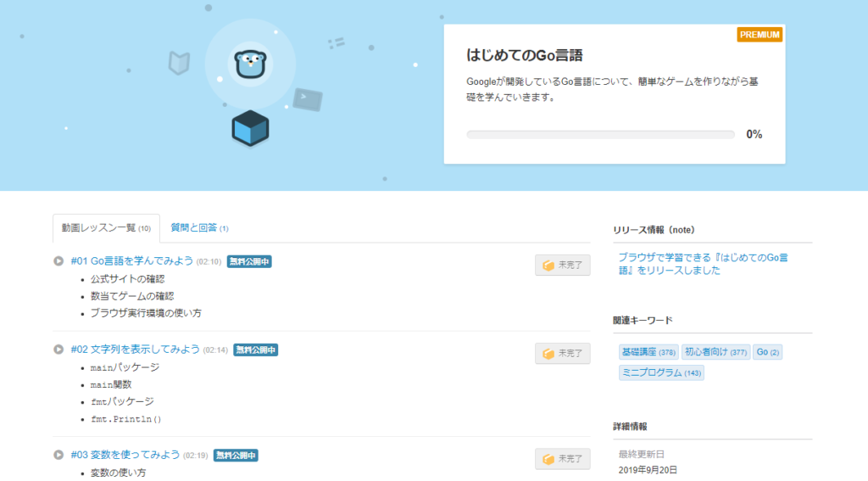The width and height of the screenshot is (868, 481).
Task: Click the bullet fmtパッケージ
Action: (x=122, y=402)
